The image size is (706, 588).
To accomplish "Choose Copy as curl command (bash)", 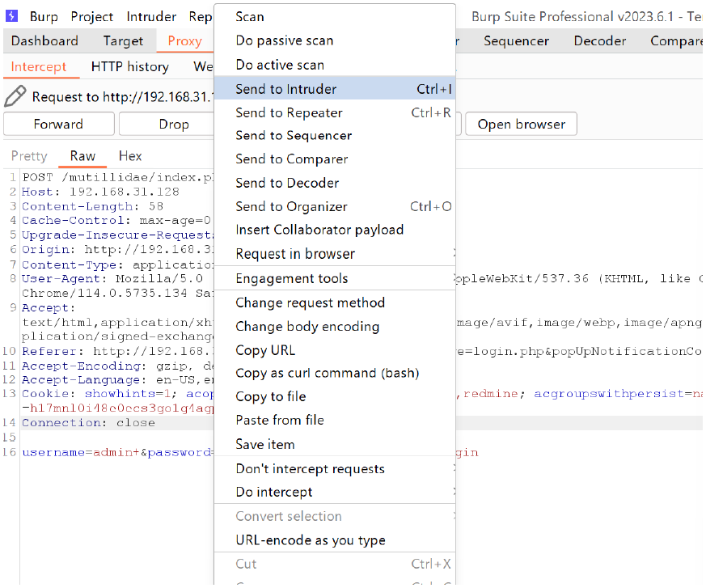I will [x=335, y=373].
